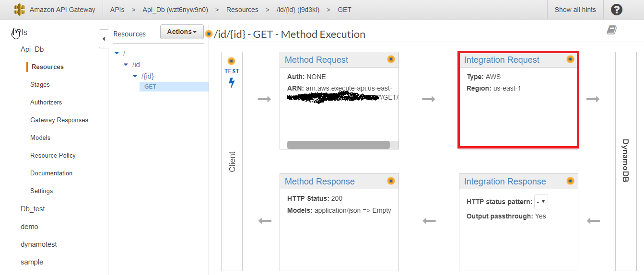Click the Integration Request title link
This screenshot has width=644, height=275.
tap(502, 60)
